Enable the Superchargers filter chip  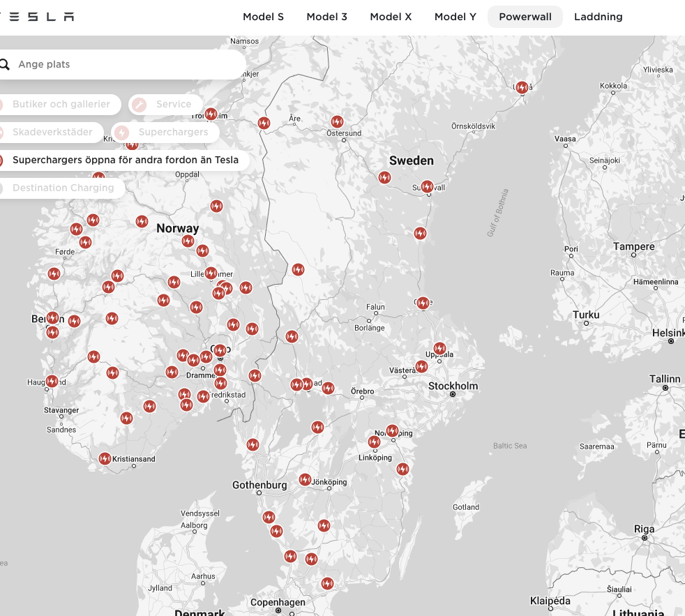165,133
